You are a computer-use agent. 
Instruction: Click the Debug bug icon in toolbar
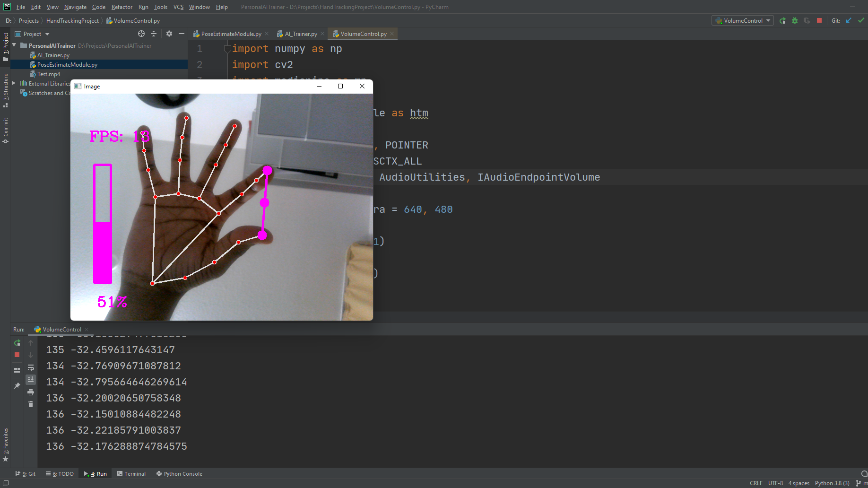coord(795,20)
